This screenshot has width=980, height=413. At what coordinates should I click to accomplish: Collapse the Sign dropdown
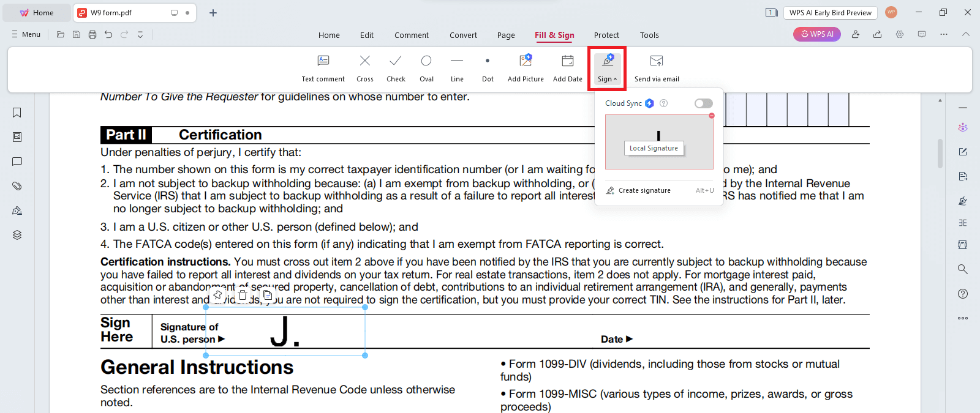pyautogui.click(x=607, y=68)
